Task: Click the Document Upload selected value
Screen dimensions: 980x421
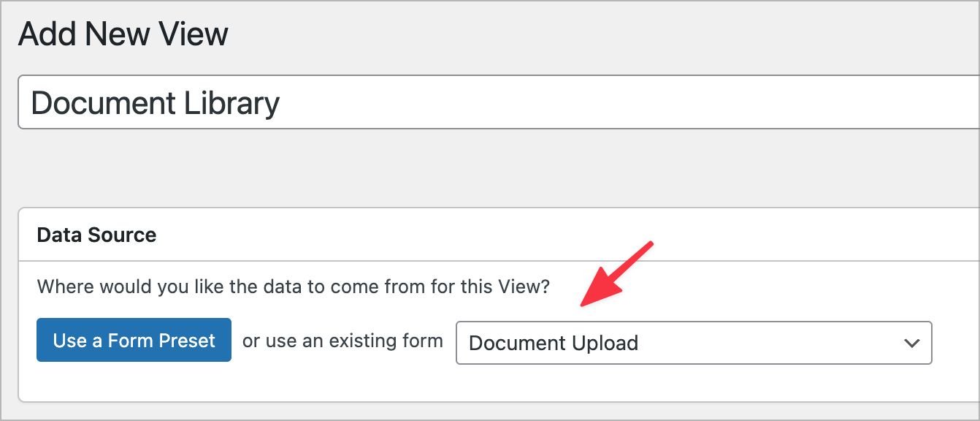Action: [x=554, y=343]
